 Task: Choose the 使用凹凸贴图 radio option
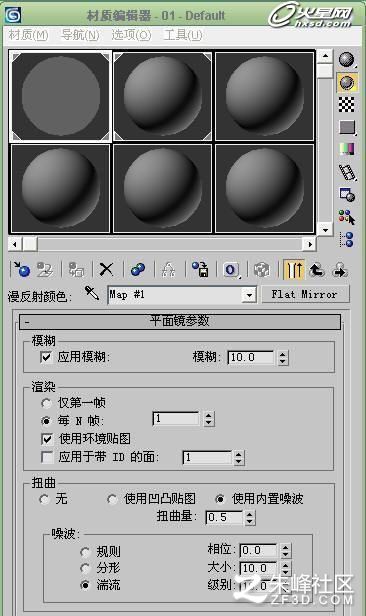point(112,499)
